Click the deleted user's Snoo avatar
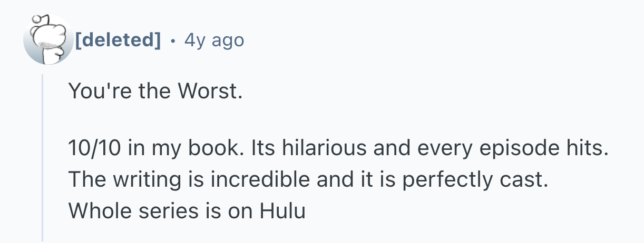Screen dimensions: 644x243 pos(48,41)
